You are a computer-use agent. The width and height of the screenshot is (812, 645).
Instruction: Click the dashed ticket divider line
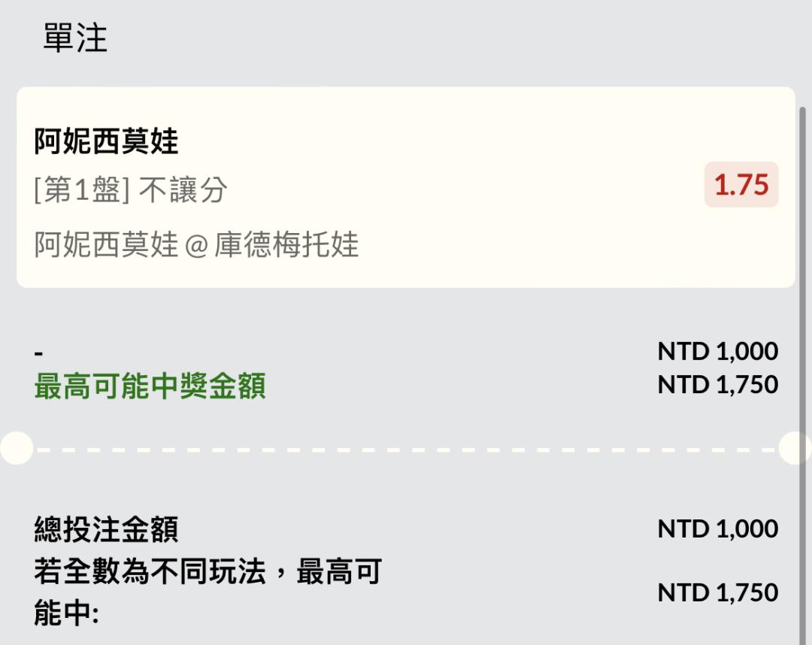[405, 450]
